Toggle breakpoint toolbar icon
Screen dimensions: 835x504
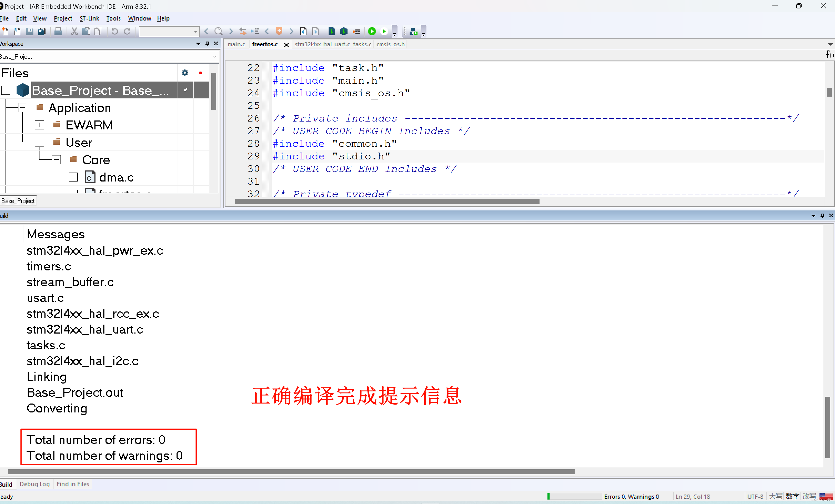coord(356,32)
